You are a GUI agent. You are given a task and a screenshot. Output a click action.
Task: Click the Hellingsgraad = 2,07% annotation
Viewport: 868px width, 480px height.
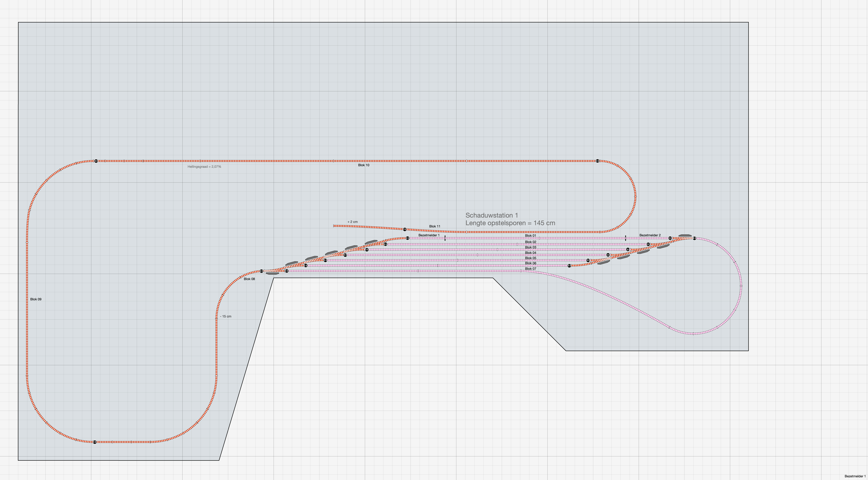point(204,167)
